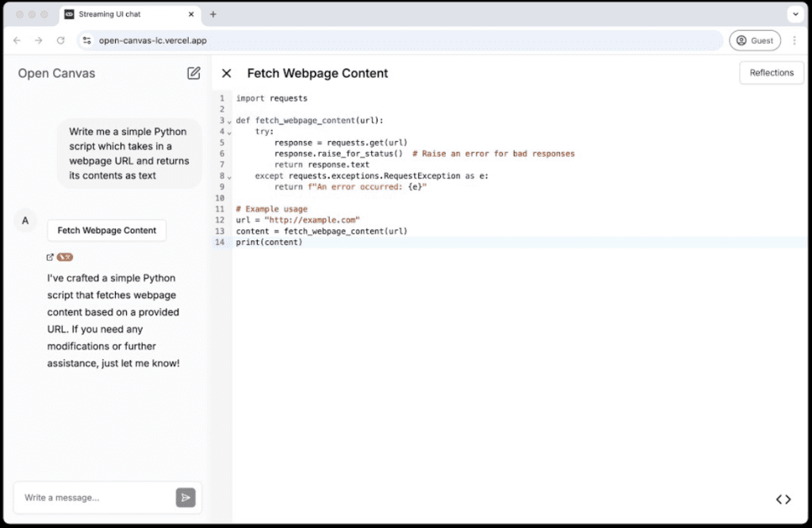
Task: Click the code brackets icon at bottom right
Action: 783,499
